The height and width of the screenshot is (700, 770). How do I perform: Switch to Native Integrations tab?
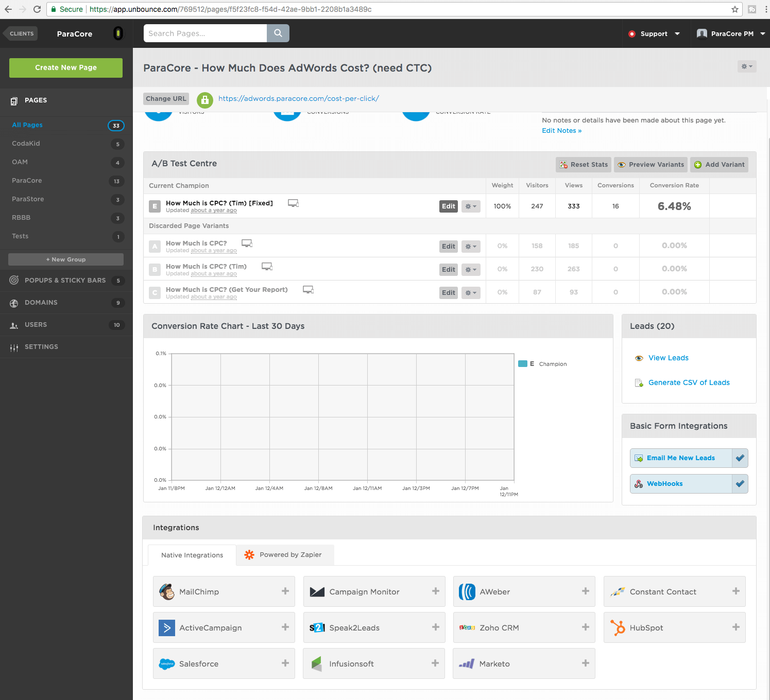pos(192,555)
